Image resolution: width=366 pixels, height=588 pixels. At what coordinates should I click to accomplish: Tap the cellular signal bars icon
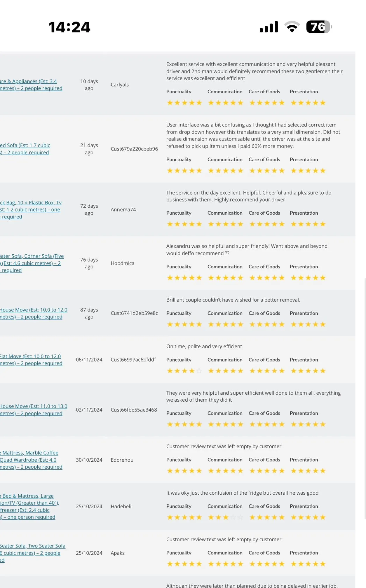pyautogui.click(x=269, y=27)
